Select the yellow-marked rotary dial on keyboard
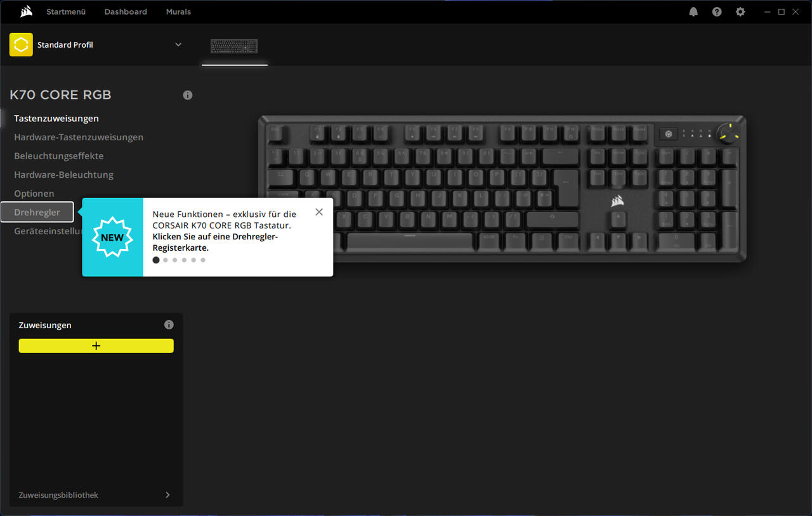The image size is (812, 516). click(x=728, y=133)
